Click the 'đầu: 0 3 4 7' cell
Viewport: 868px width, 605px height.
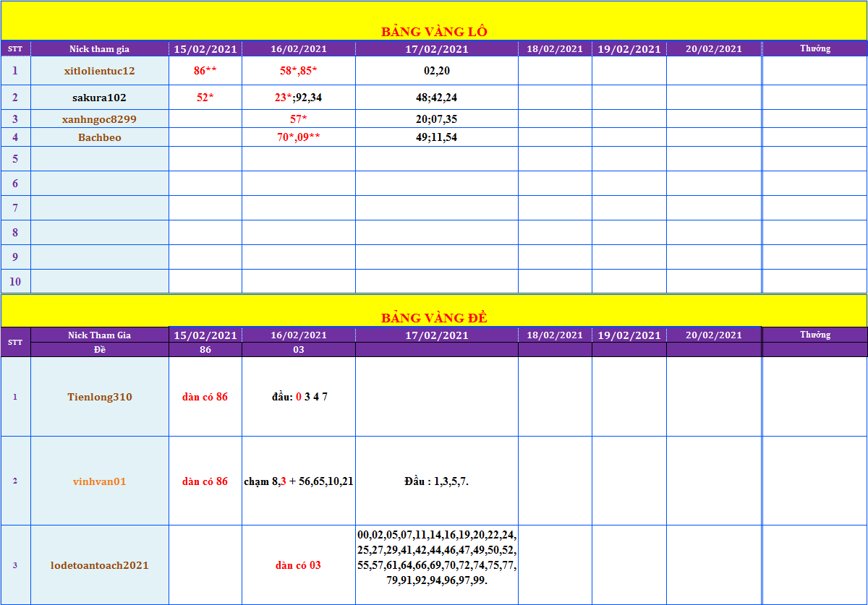click(299, 397)
